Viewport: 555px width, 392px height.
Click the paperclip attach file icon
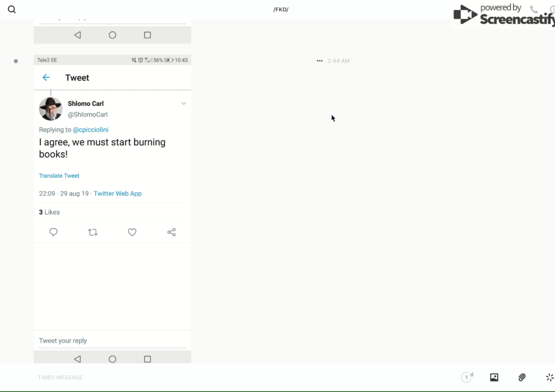tap(522, 377)
